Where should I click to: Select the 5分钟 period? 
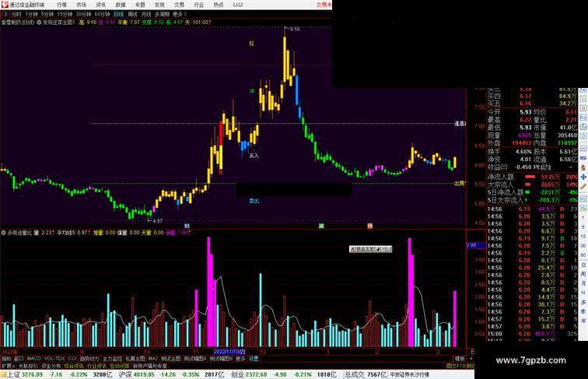47,14
